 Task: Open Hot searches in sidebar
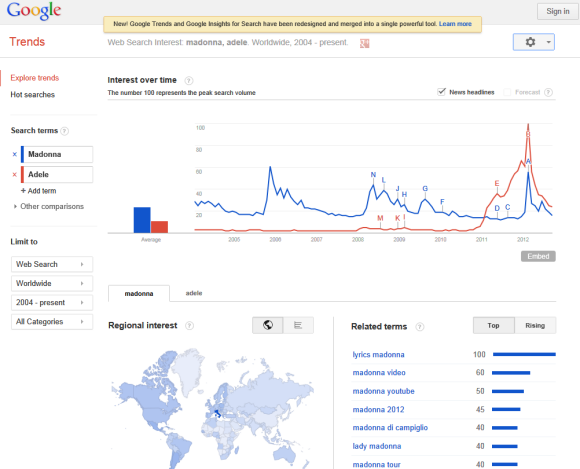[33, 95]
